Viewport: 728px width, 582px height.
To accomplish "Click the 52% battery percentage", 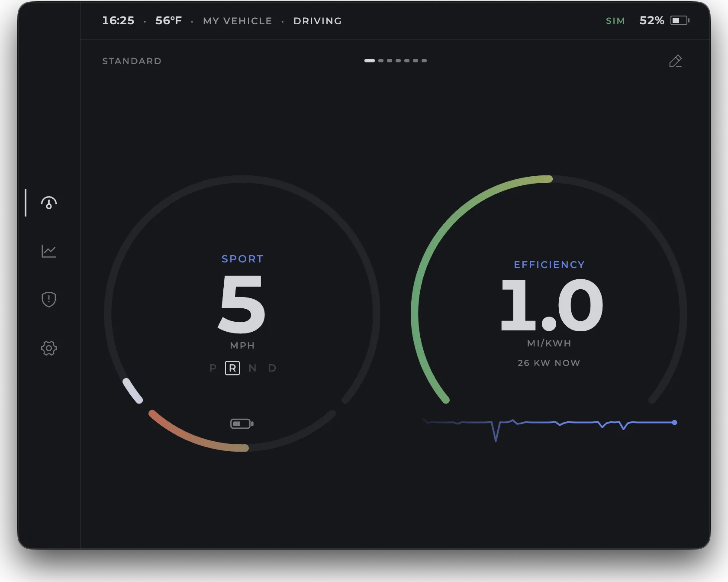I will pos(652,20).
